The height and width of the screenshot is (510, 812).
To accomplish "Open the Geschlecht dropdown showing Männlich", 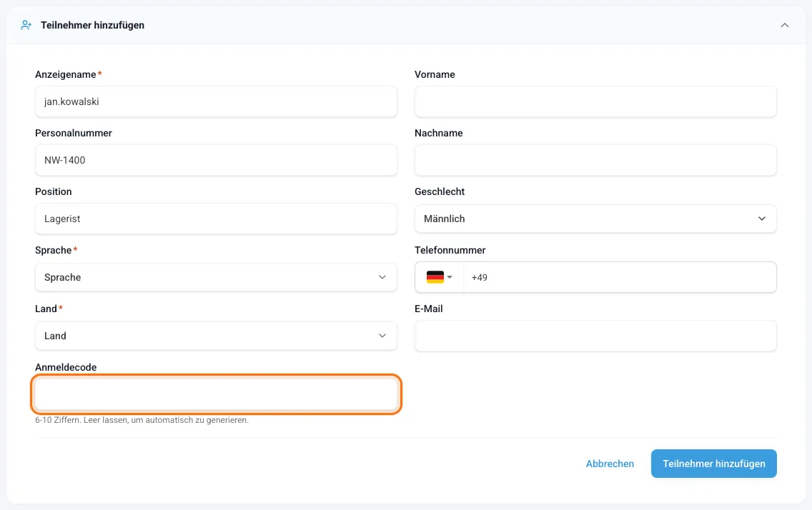I will (x=595, y=219).
